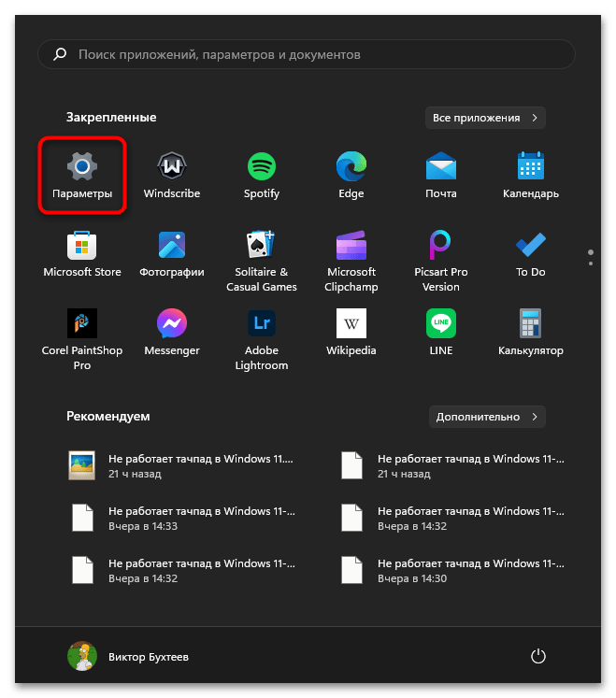Launch Messenger from pinned apps
The image size is (616, 698).
[x=172, y=332]
